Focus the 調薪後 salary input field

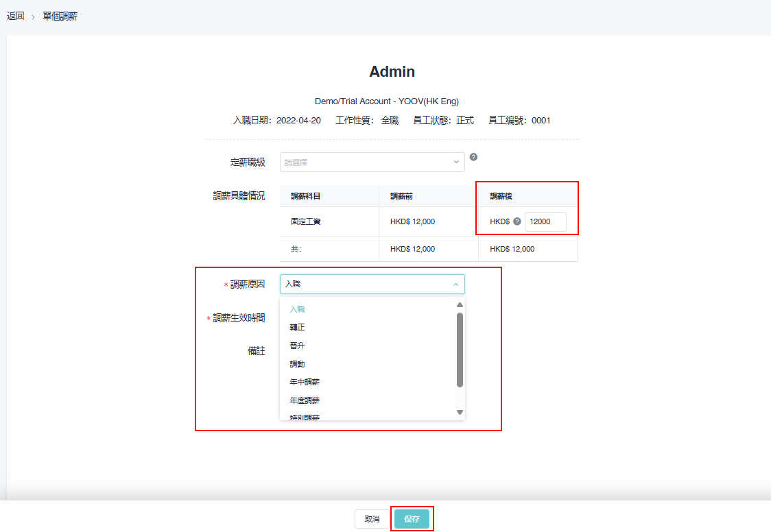(545, 221)
